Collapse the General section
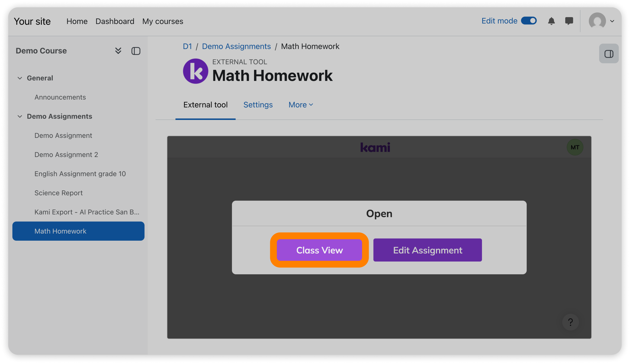 coord(20,78)
